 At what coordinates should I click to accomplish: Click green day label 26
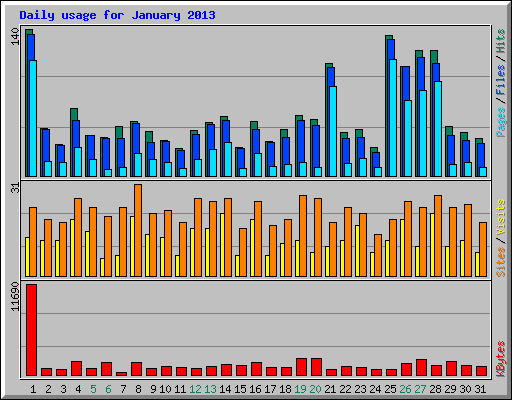405,389
